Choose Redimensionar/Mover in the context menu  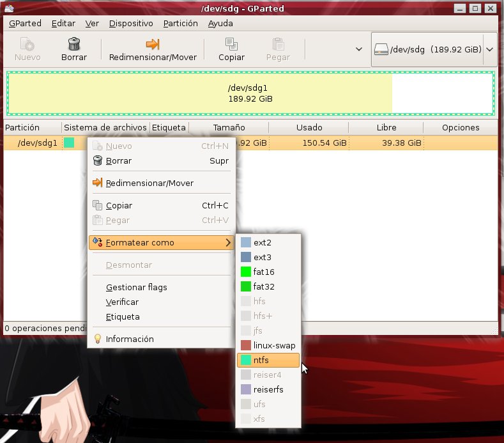[162, 183]
